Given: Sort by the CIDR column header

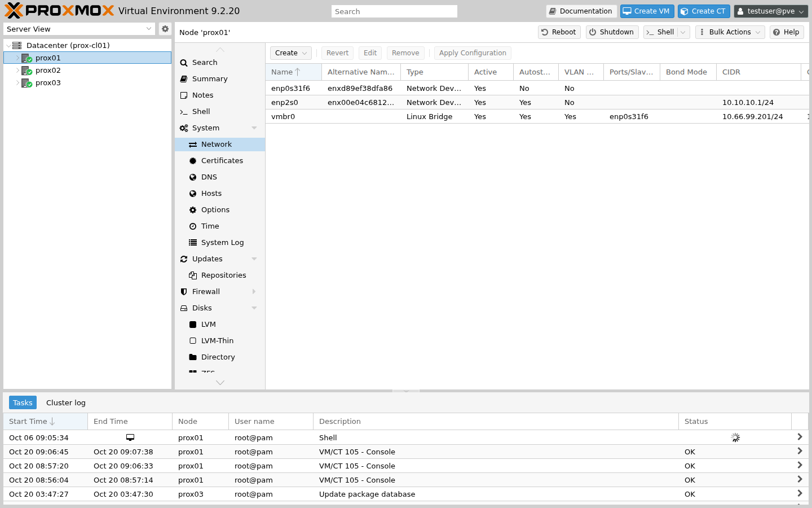Looking at the screenshot, I should click(758, 72).
